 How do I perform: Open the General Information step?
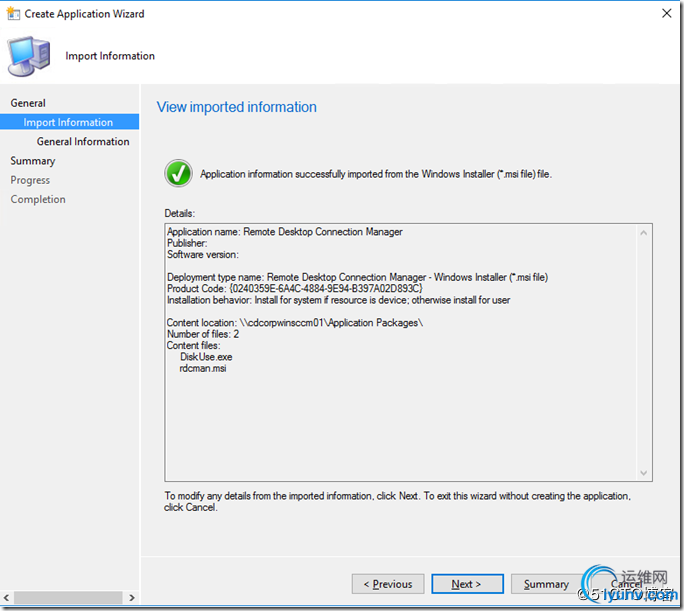83,141
